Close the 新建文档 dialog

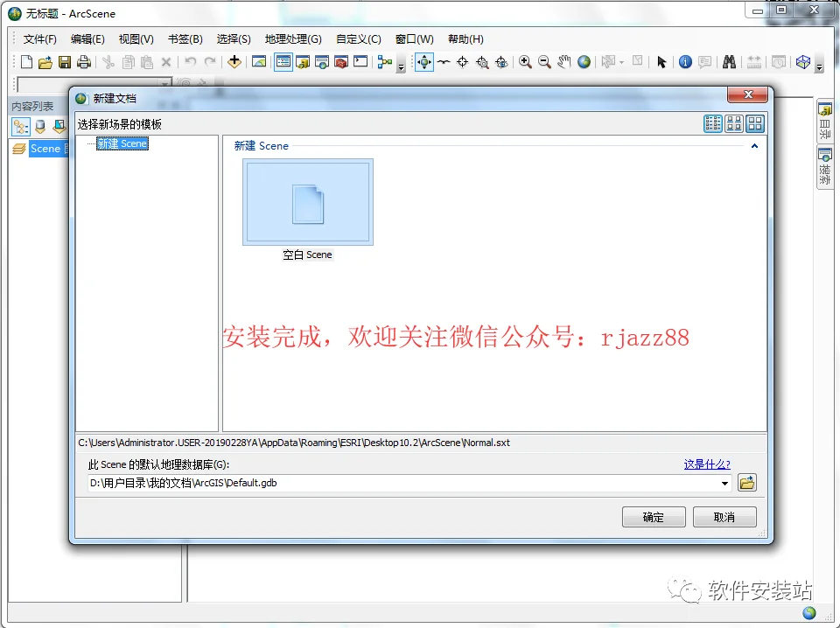tap(748, 94)
